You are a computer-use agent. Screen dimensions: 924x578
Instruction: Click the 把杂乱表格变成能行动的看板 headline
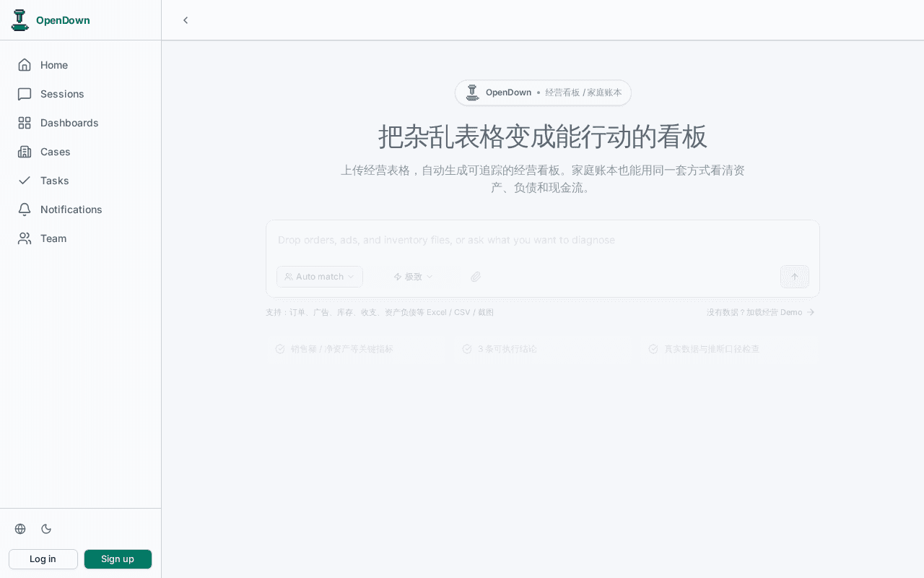543,136
